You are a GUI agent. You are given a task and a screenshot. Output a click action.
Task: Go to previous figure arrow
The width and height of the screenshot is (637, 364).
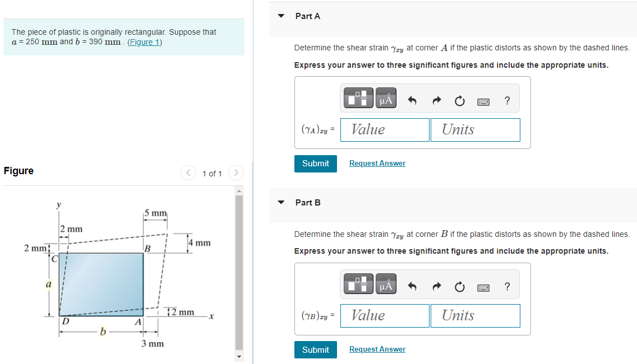(188, 173)
